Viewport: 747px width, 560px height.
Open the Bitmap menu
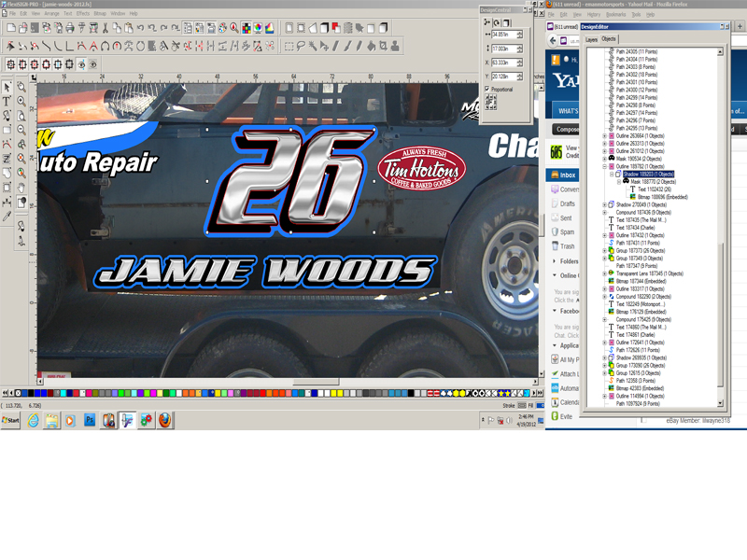tap(100, 14)
